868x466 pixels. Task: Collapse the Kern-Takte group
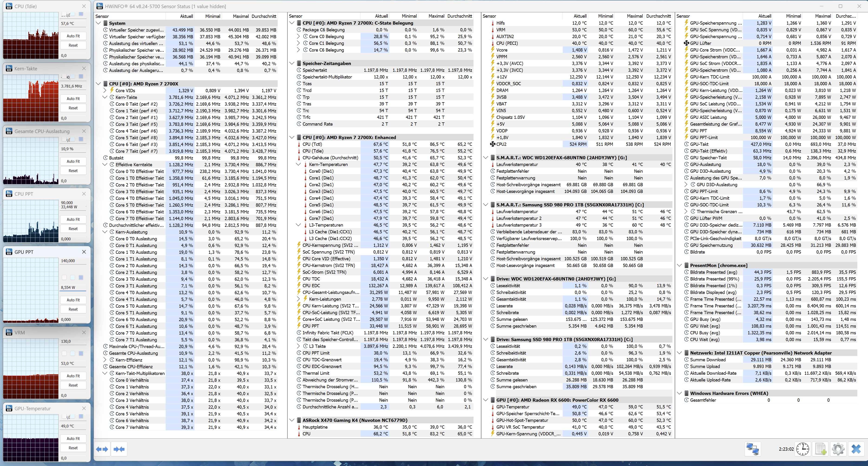(x=105, y=97)
